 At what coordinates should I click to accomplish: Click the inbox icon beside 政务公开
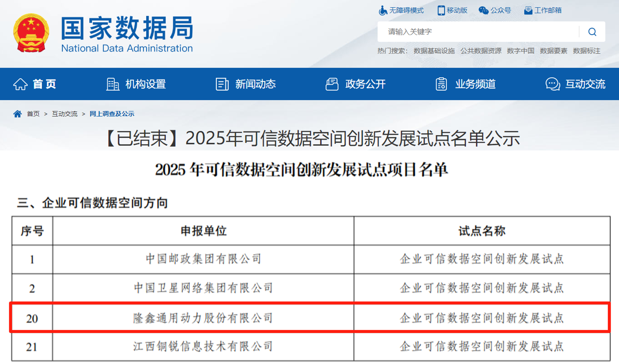[332, 84]
